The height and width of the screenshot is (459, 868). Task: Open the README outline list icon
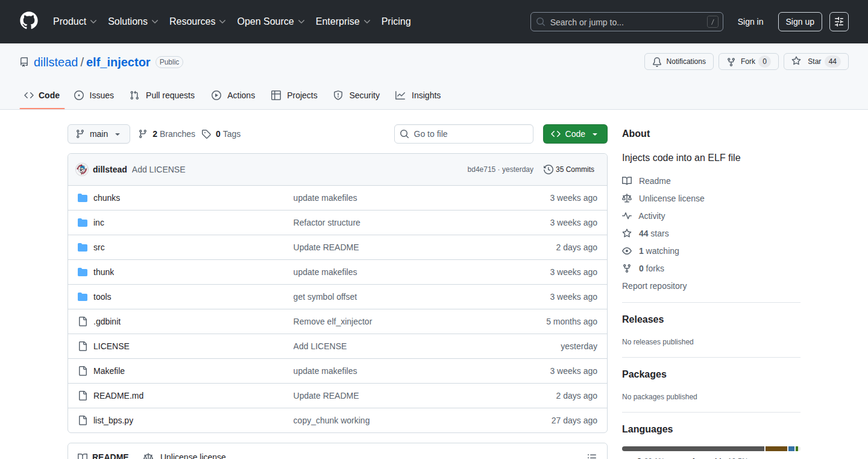click(592, 457)
